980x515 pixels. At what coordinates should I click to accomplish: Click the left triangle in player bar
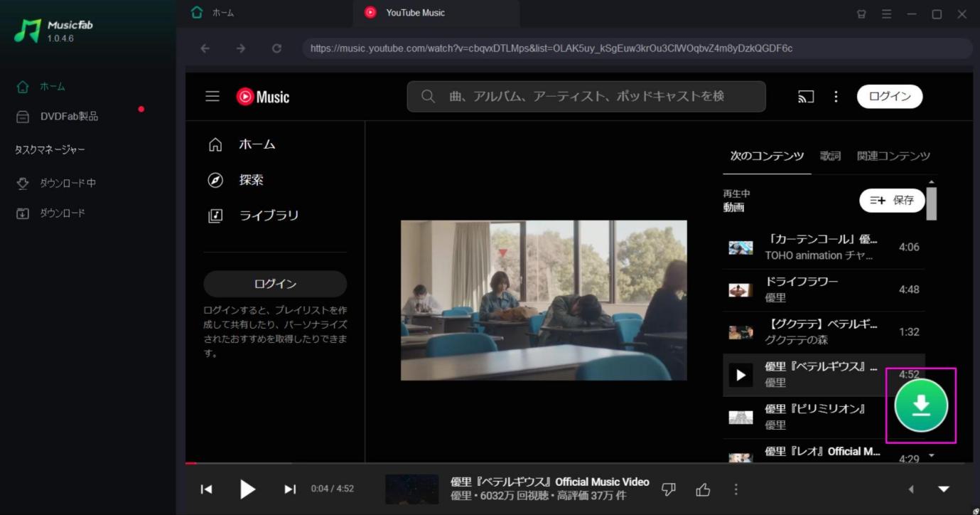coord(911,489)
